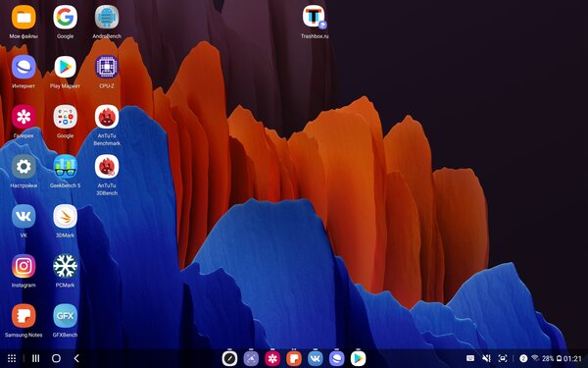Screen dimensions: 588x368
Task: Click the screen capture tray icon
Action: click(503, 358)
